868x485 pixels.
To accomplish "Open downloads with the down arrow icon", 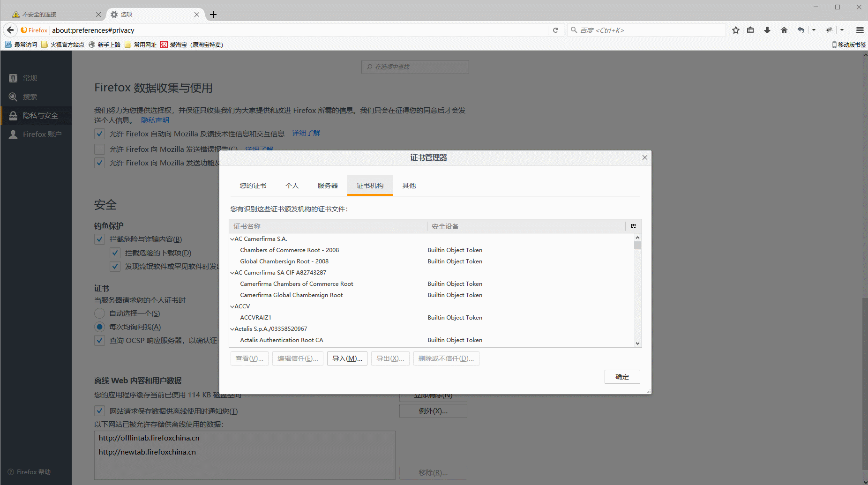I will pyautogui.click(x=767, y=30).
